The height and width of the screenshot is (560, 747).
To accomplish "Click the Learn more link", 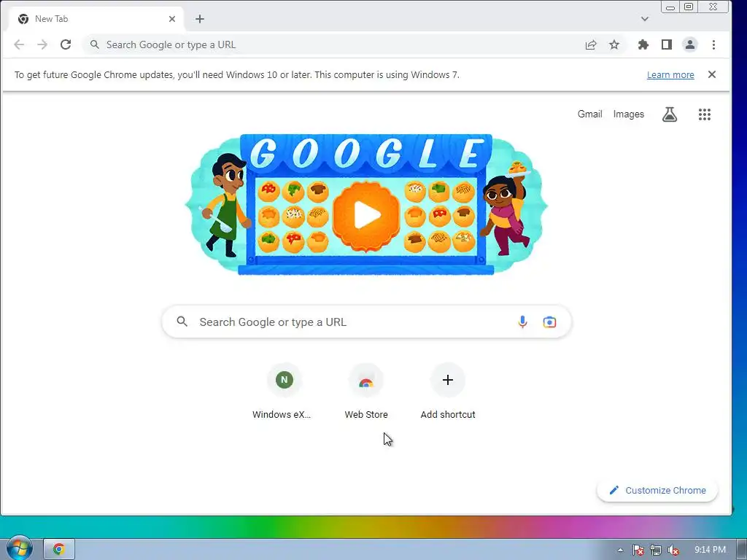I will click(670, 75).
